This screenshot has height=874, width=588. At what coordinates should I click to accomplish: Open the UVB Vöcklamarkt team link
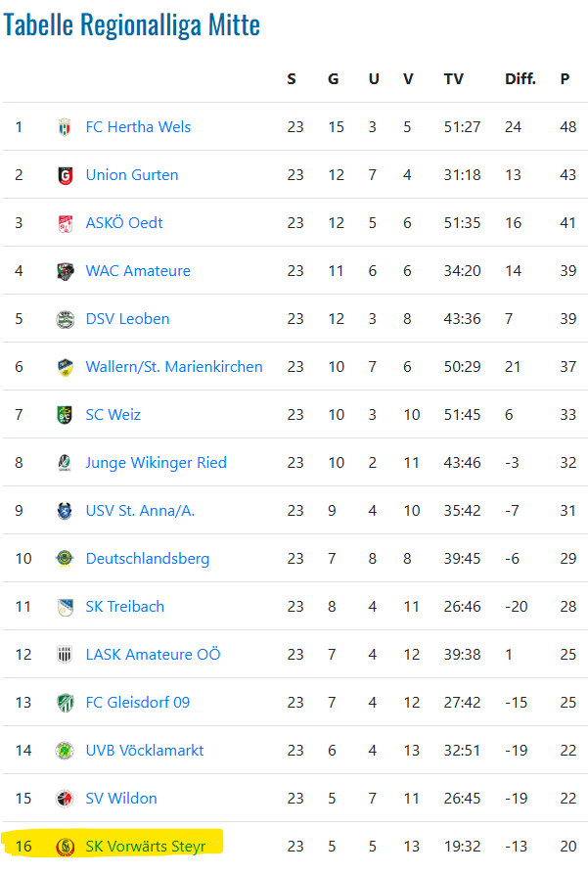145,751
